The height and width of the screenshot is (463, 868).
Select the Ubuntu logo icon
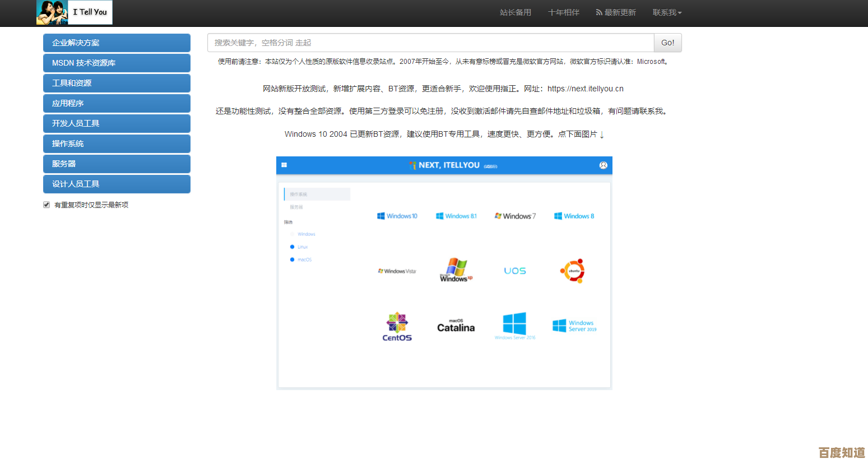pos(573,270)
